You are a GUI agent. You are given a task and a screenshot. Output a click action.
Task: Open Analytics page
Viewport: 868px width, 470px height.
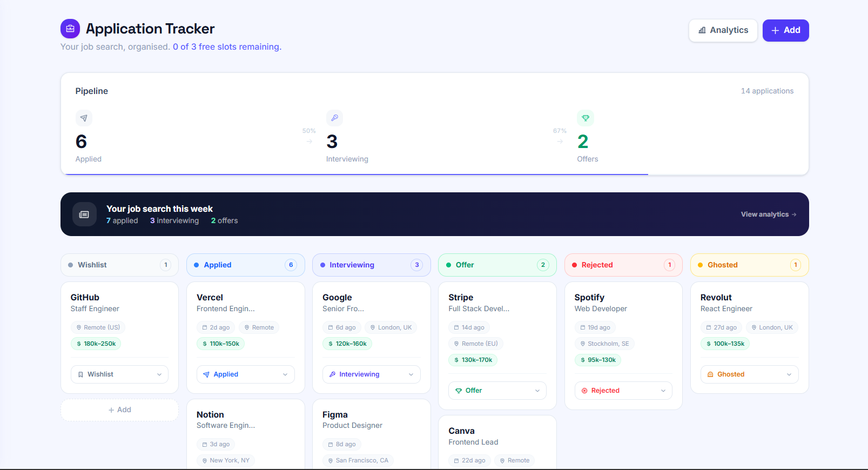(x=723, y=30)
